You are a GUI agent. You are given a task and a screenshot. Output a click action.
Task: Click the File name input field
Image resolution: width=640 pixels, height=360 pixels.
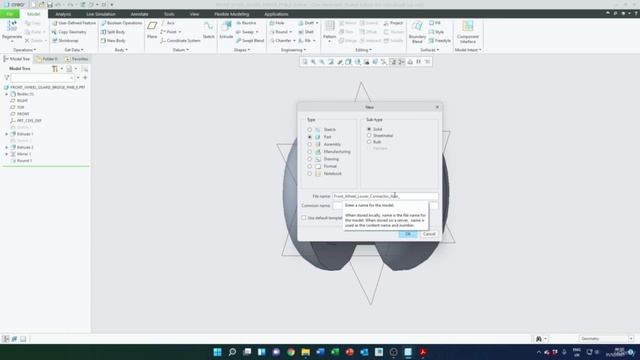click(x=385, y=196)
